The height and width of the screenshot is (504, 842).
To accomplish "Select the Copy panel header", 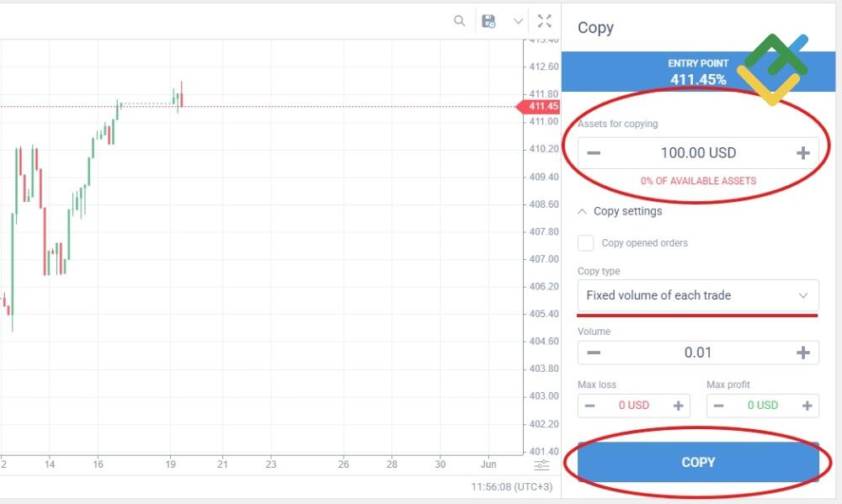I will click(x=595, y=28).
